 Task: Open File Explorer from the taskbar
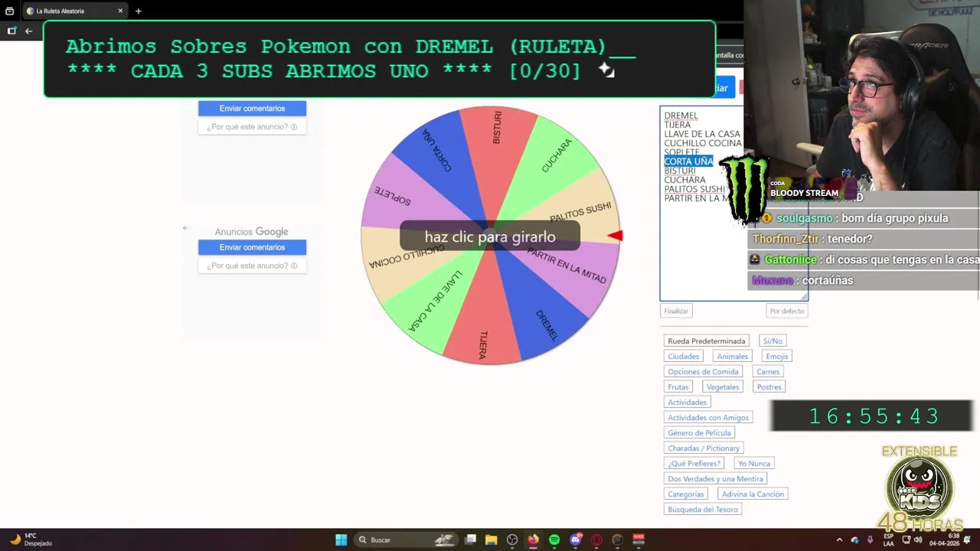pos(492,540)
